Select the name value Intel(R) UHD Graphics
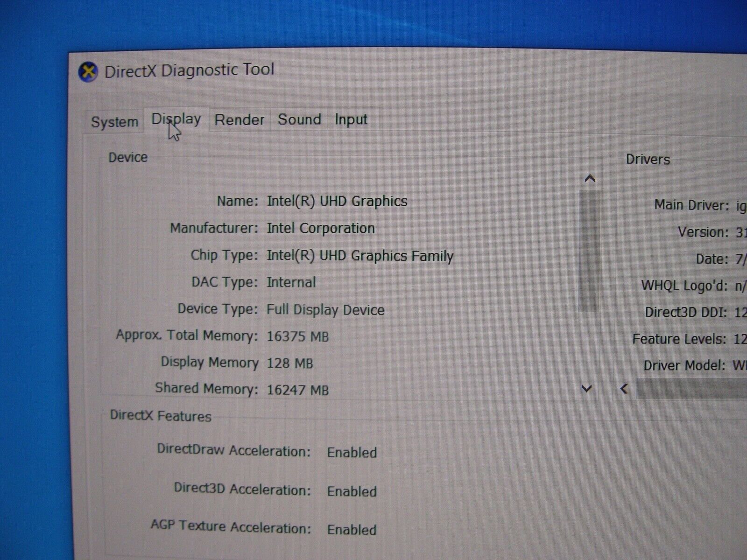The image size is (747, 560). click(337, 201)
